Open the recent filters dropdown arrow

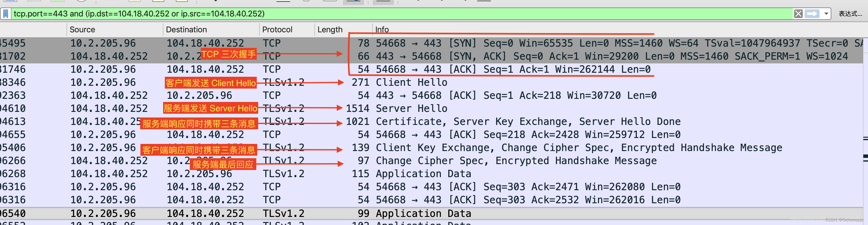pos(826,14)
